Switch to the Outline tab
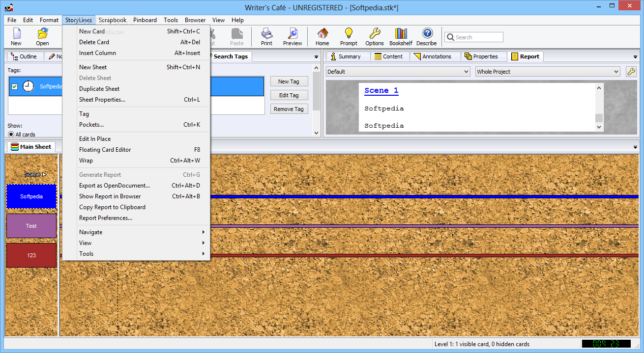Screen dimensions: 644x353 (x=24, y=56)
